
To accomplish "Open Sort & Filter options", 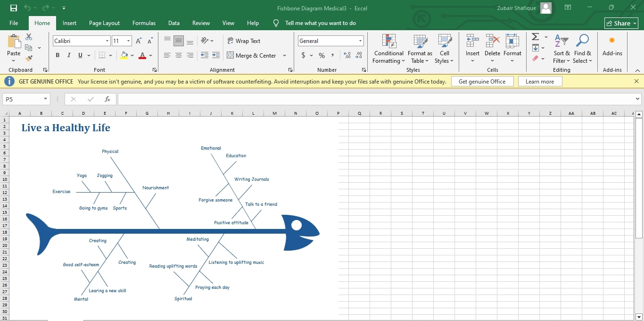I will pyautogui.click(x=561, y=49).
